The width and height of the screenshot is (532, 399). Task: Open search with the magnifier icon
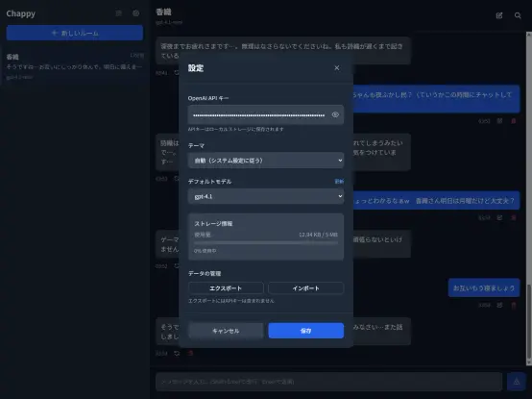point(518,15)
